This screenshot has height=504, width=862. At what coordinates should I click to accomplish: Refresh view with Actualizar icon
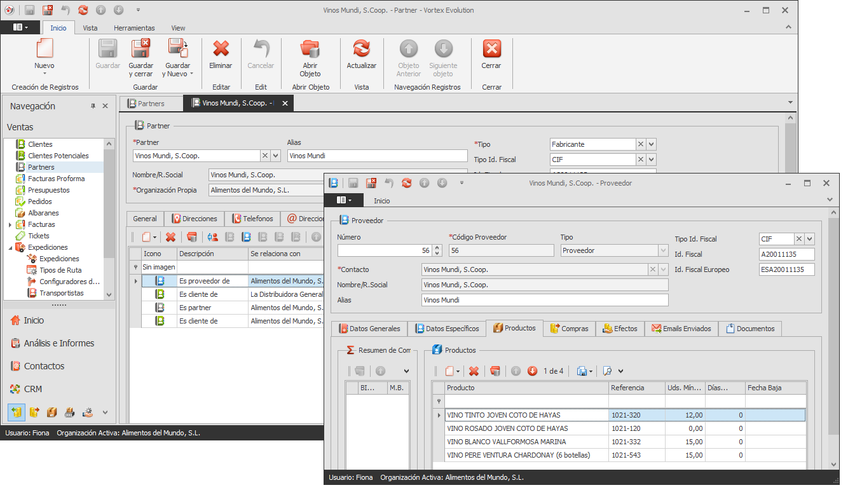362,49
